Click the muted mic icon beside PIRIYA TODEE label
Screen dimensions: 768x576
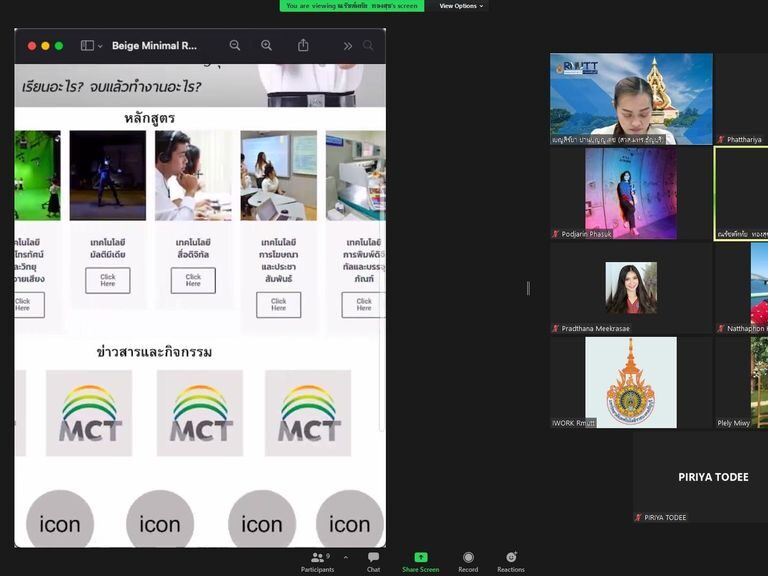638,518
